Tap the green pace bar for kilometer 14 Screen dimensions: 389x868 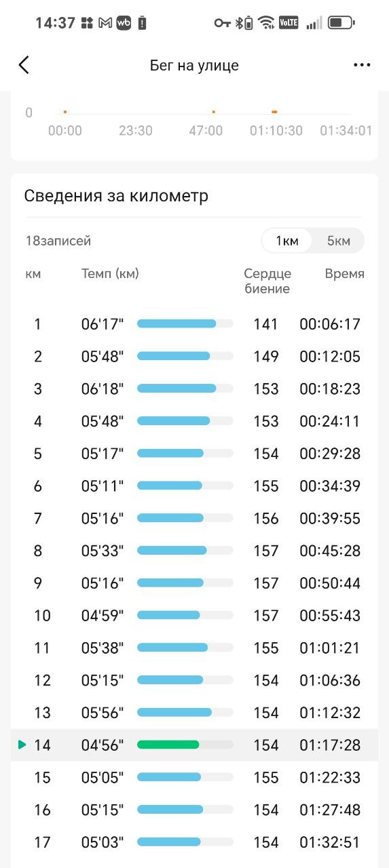click(168, 745)
